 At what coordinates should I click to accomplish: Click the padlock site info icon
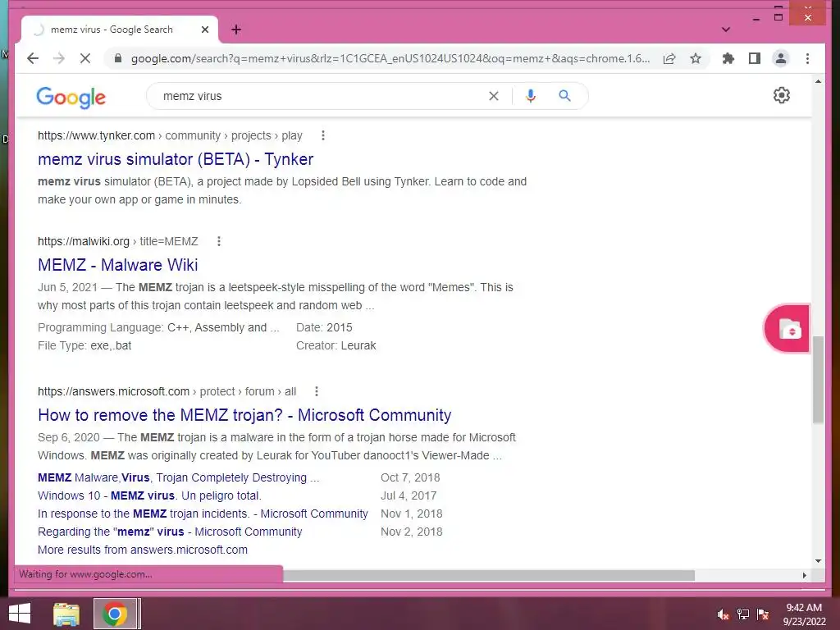pyautogui.click(x=118, y=58)
